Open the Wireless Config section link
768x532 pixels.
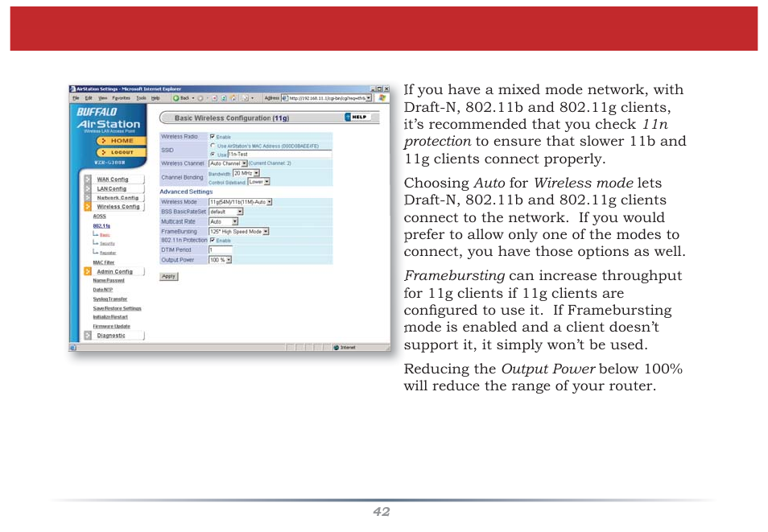coord(118,207)
